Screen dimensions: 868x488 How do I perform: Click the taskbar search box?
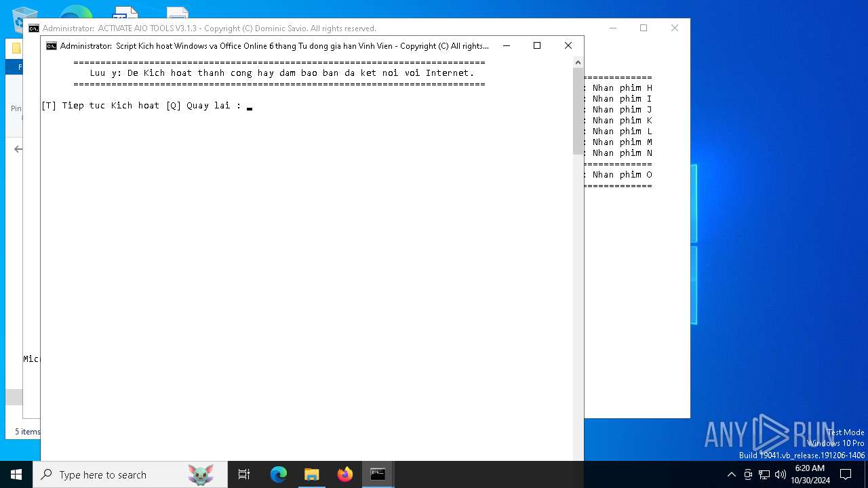coord(130,474)
